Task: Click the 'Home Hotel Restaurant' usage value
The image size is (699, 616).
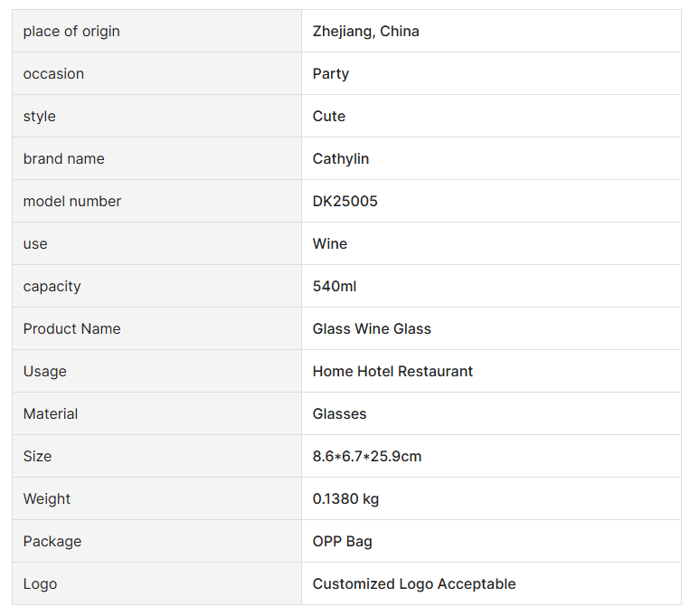Action: [392, 372]
